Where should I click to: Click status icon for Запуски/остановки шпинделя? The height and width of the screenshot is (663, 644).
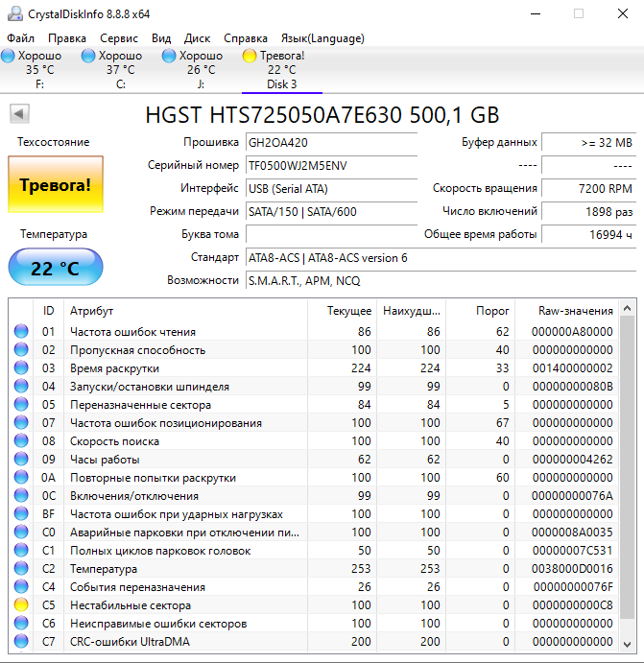pos(21,386)
